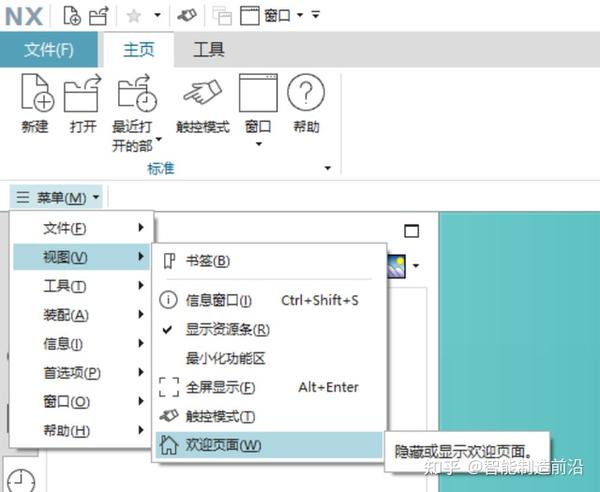Expand the 文件(F) submenu arrow
The width and height of the screenshot is (600, 492).
[141, 228]
